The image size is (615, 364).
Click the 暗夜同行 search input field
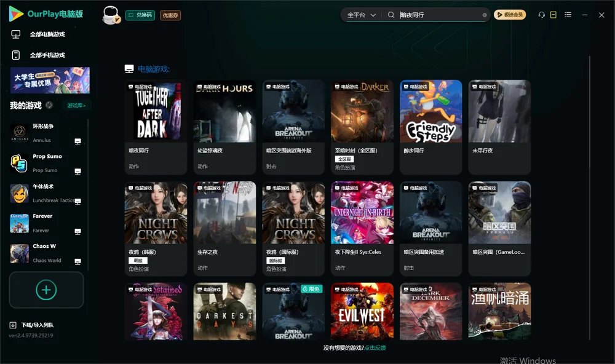coord(439,15)
